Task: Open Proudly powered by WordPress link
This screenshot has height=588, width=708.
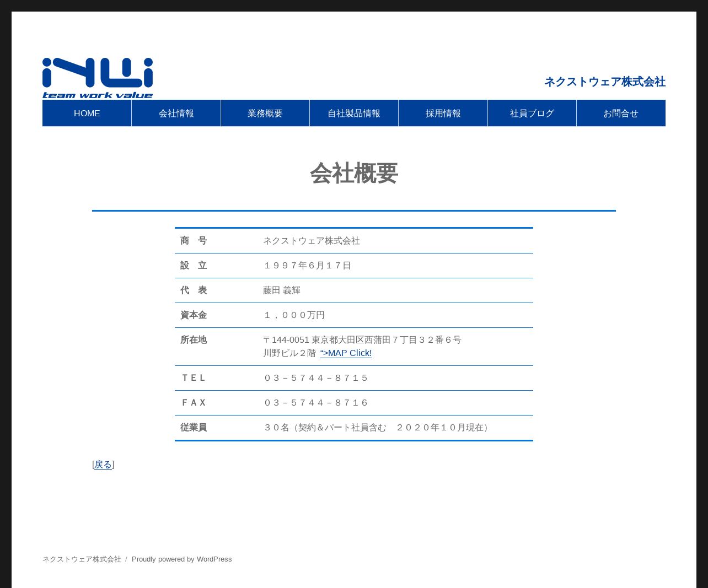Action: tap(181, 559)
